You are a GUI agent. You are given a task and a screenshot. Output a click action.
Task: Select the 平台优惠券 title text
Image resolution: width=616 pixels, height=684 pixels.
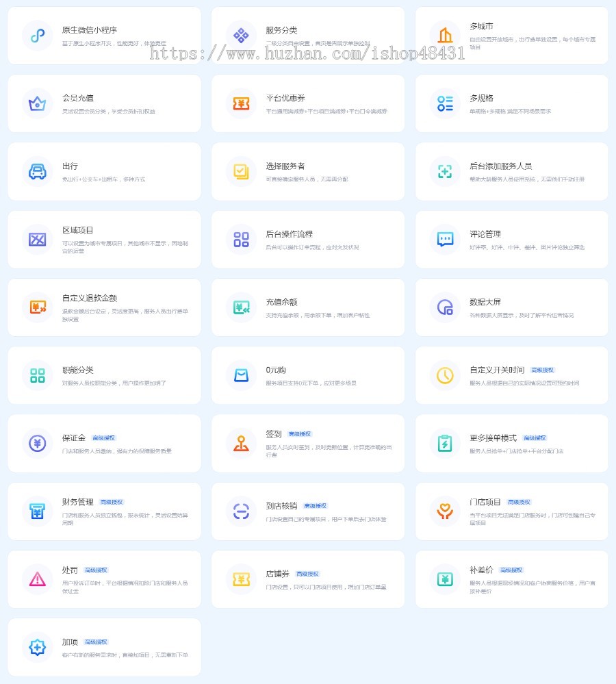285,98
